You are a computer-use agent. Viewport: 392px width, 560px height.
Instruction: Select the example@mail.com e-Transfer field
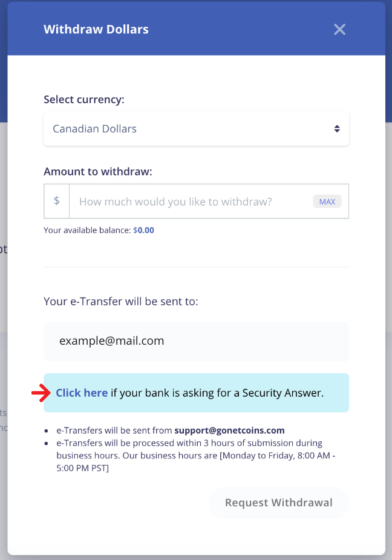tap(196, 341)
